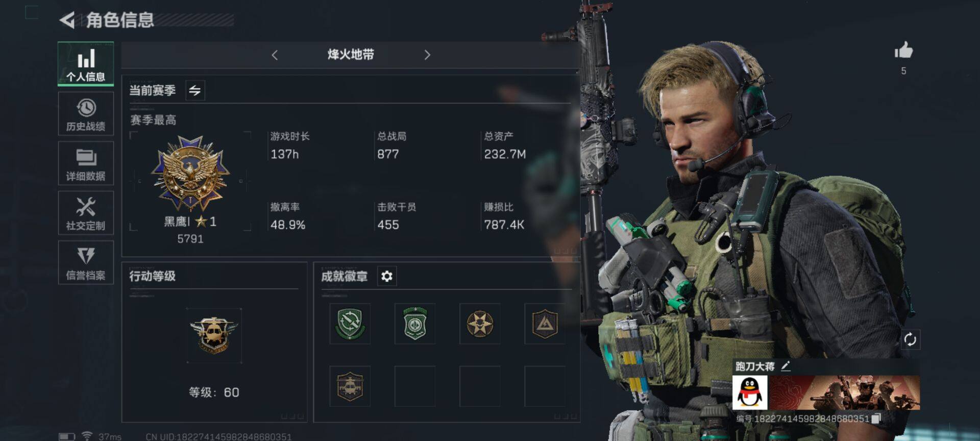
Task: Switch to next mode with right chevron
Action: click(427, 55)
